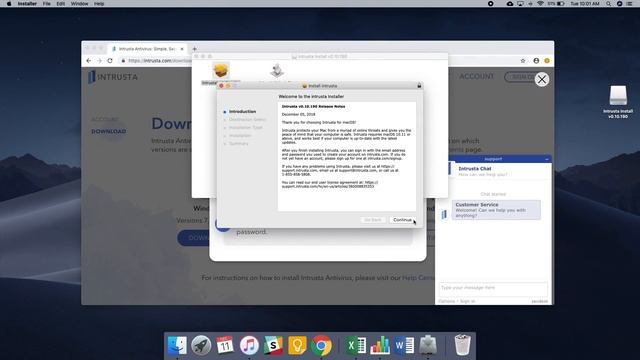Image resolution: width=640 pixels, height=360 pixels.
Task: Click the Installer icon in the dock
Action: (428, 346)
